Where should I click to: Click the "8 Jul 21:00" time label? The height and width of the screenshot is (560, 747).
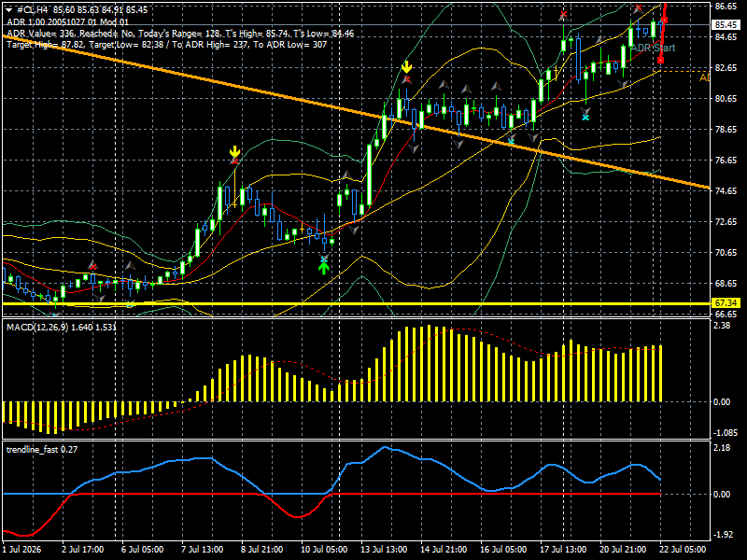tap(262, 550)
